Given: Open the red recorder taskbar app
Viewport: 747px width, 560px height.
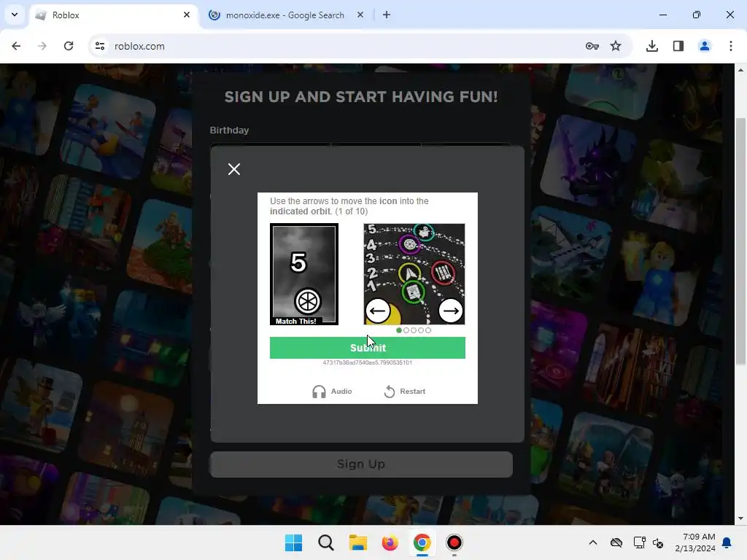Looking at the screenshot, I should (454, 542).
